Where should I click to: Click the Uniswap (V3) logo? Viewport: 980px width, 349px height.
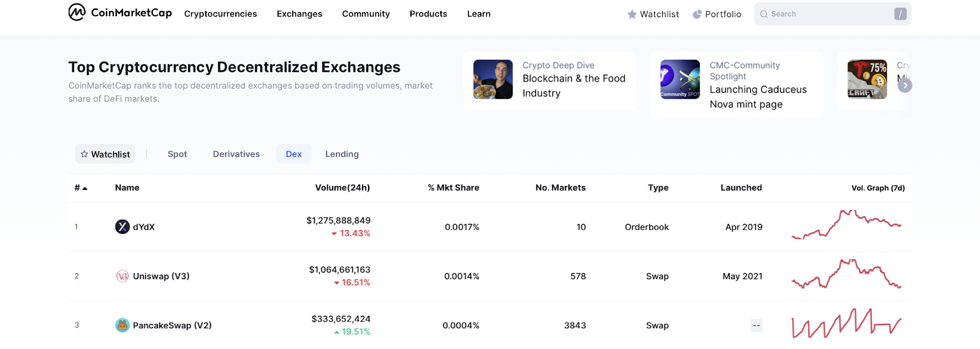click(x=123, y=276)
